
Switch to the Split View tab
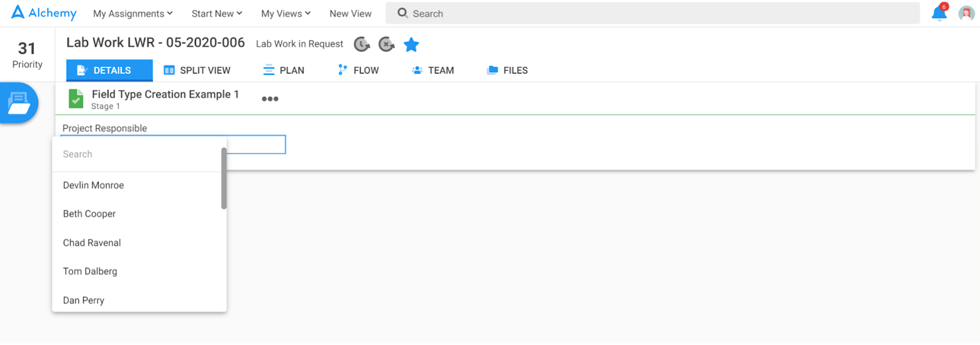click(197, 70)
